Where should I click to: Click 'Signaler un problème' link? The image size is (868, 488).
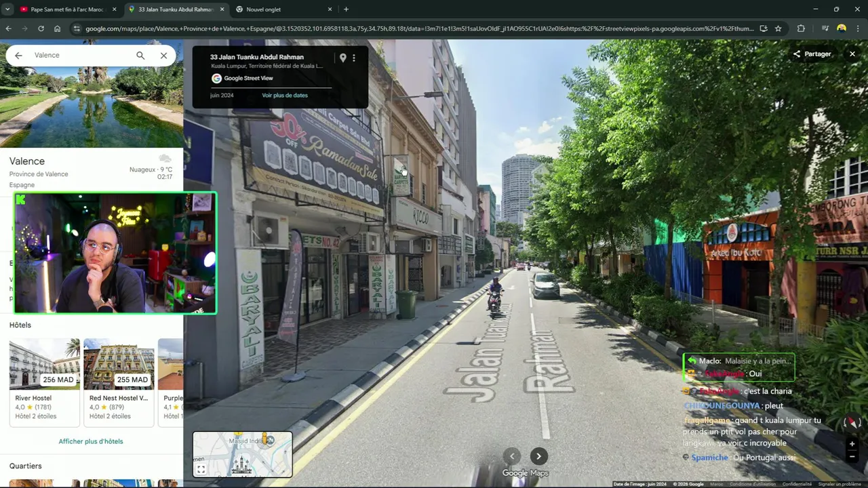[x=840, y=485]
